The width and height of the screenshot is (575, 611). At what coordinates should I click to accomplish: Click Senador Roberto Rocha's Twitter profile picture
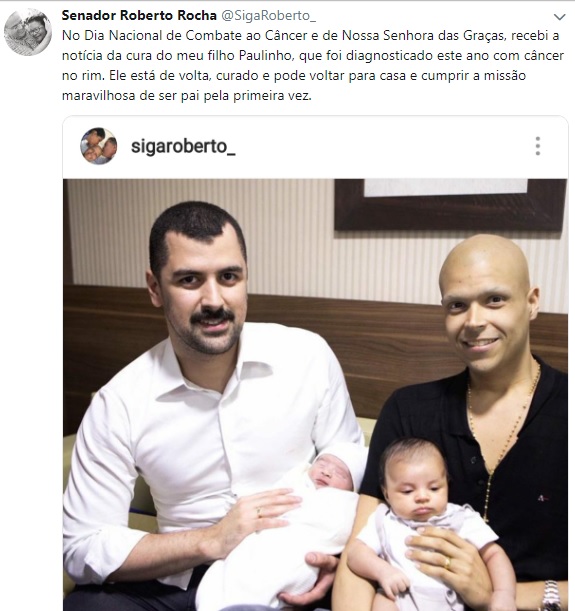click(x=28, y=32)
